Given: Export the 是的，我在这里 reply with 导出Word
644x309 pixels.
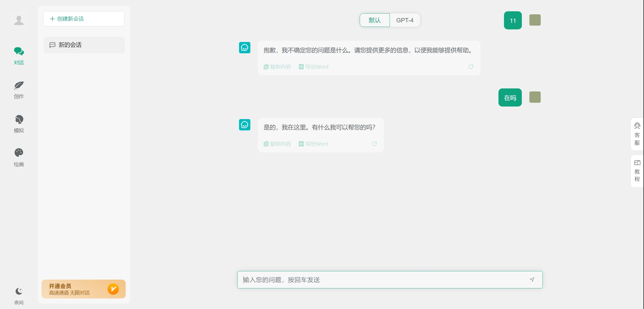Looking at the screenshot, I should 313,144.
